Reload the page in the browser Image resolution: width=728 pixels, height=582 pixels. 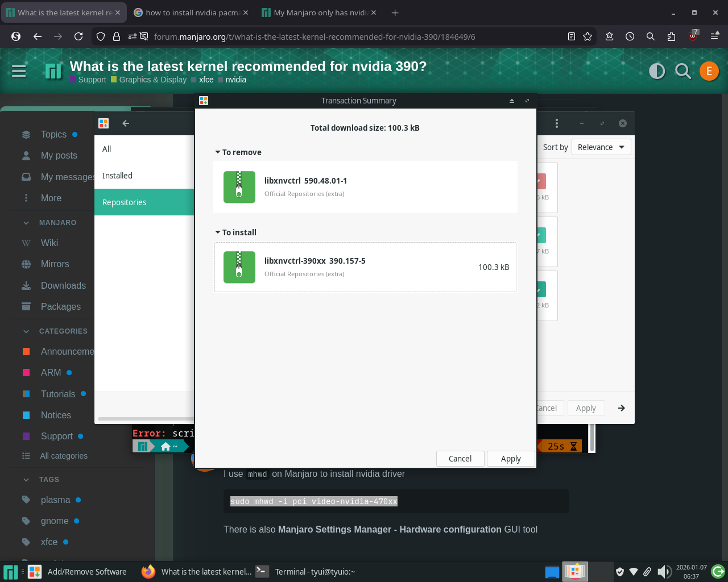(x=78, y=36)
